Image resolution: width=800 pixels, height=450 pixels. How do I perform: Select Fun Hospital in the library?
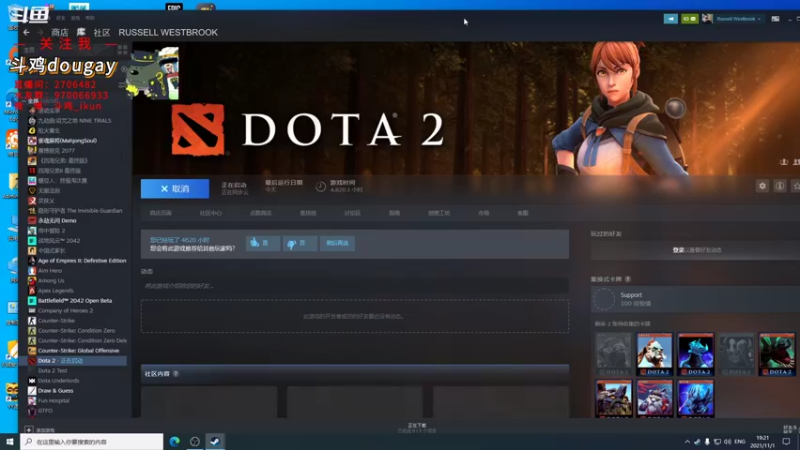54,401
